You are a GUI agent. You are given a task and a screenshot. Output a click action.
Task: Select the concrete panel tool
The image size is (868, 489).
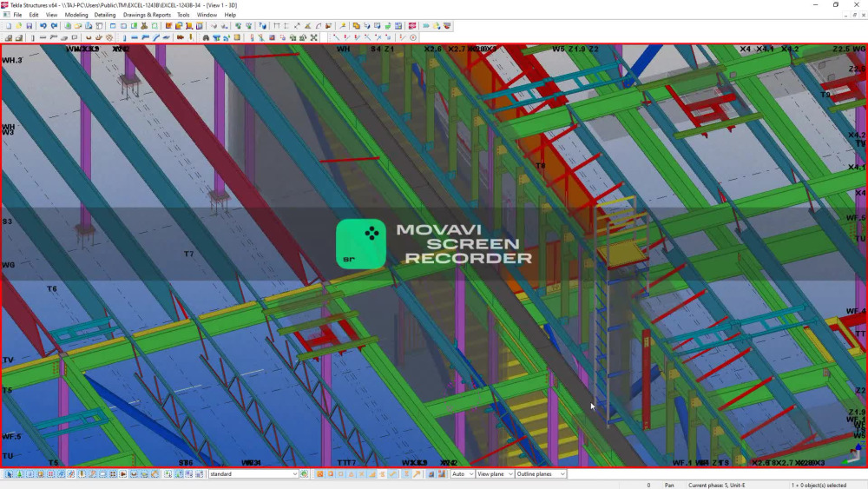[x=74, y=37]
